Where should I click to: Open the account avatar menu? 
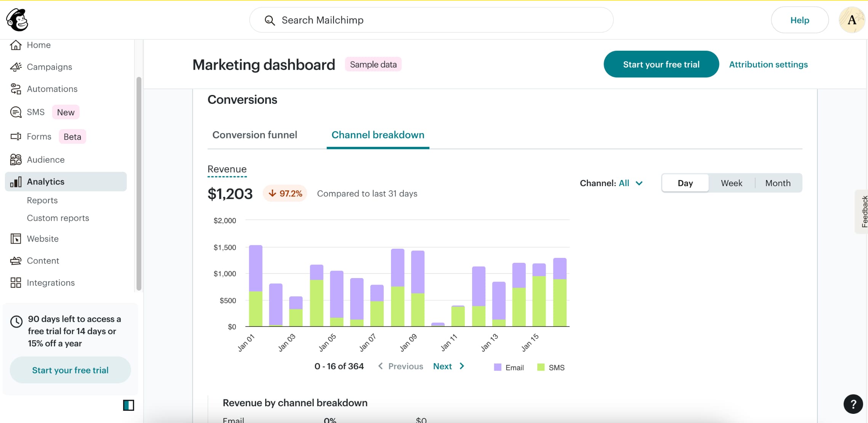(x=852, y=20)
